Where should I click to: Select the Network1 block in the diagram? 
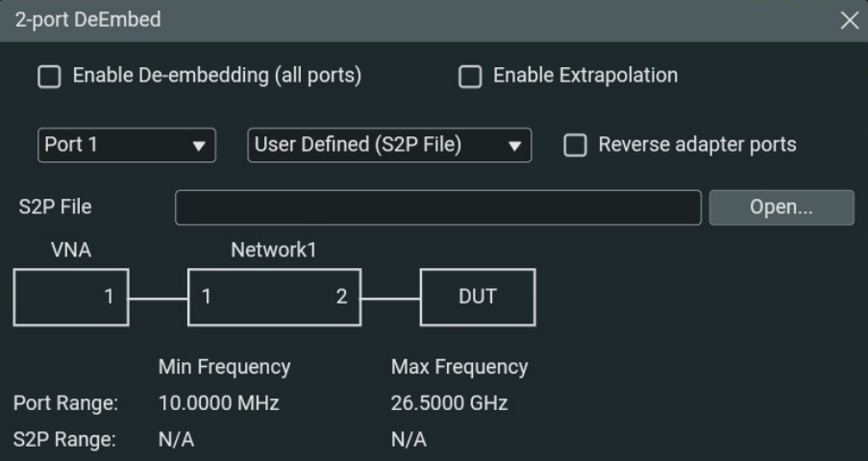coord(273,297)
